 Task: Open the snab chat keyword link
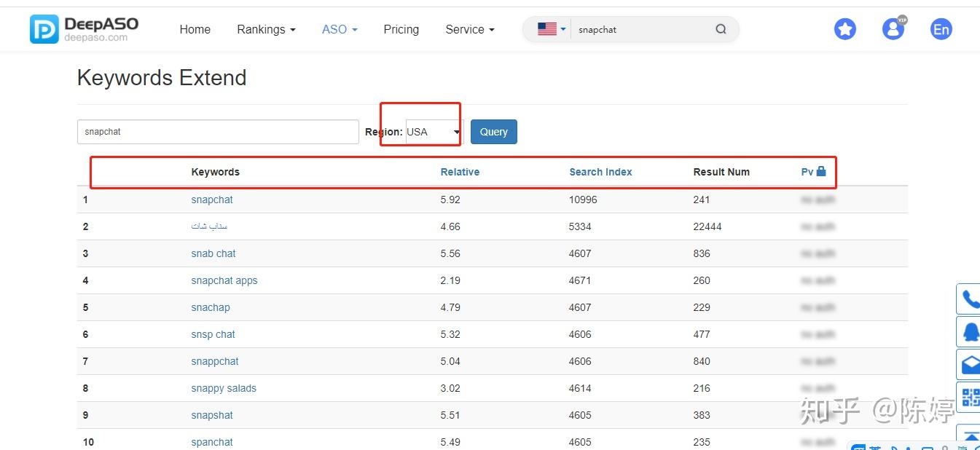coord(213,253)
